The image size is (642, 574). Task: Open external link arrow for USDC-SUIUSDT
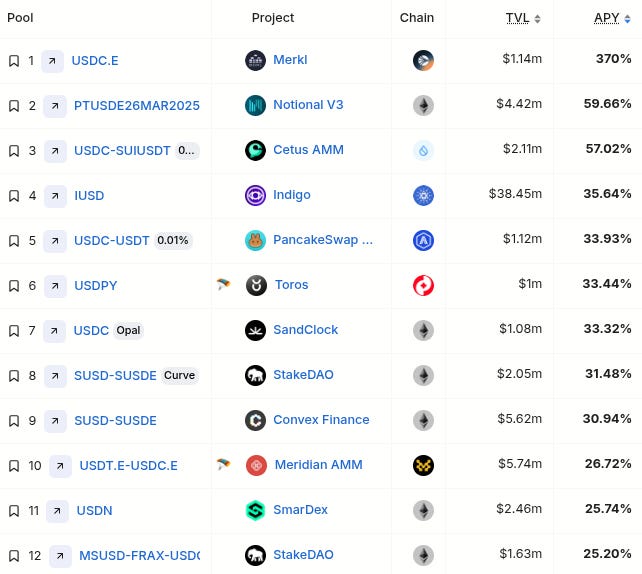point(55,151)
